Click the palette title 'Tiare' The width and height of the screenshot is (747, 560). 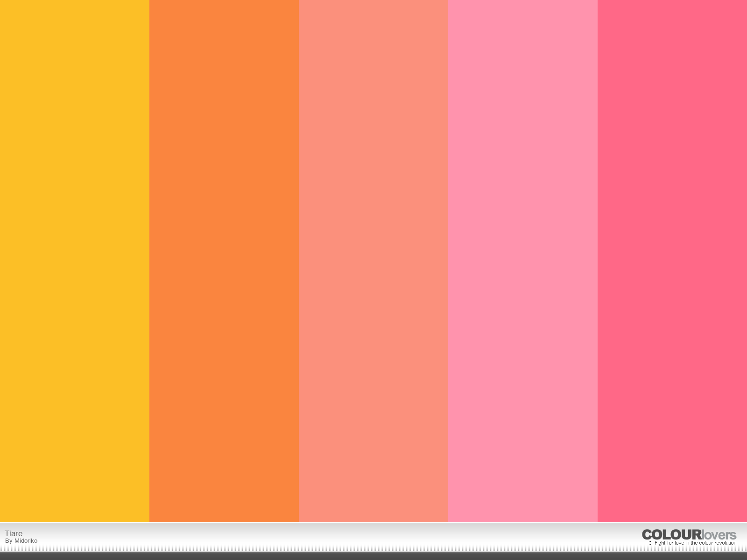[x=14, y=533]
